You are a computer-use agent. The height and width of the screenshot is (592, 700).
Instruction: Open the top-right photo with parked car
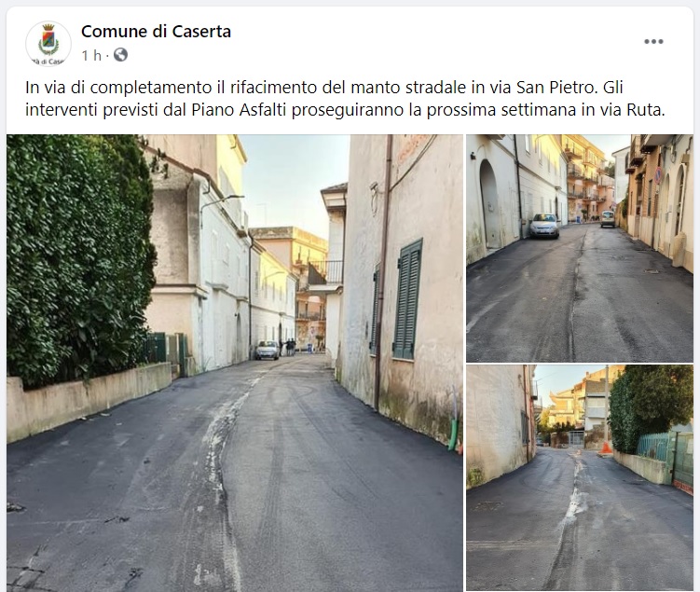[x=580, y=248]
